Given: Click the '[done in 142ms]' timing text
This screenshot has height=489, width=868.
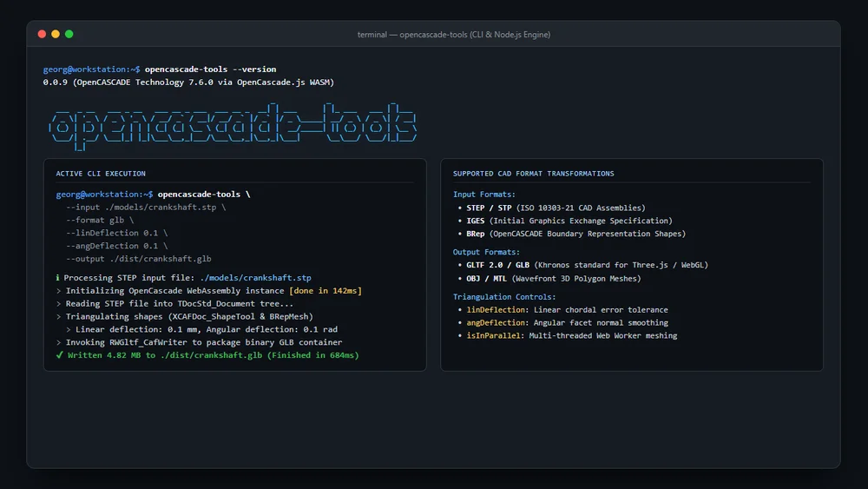Looking at the screenshot, I should 325,291.
